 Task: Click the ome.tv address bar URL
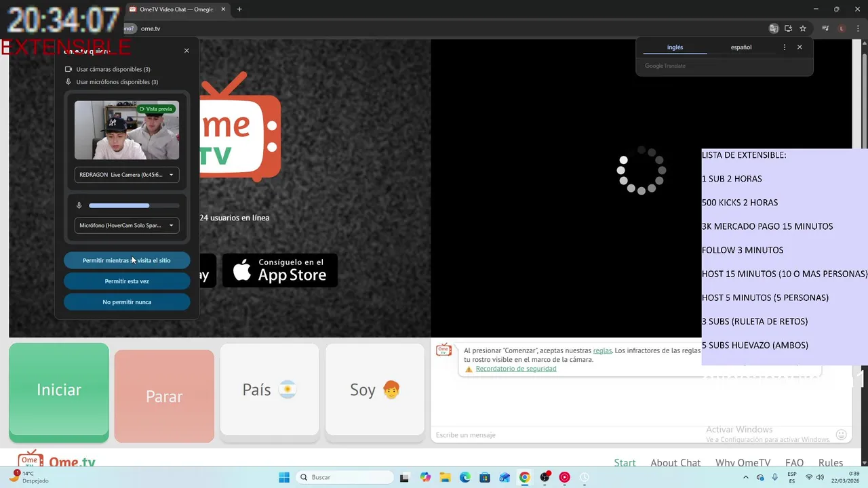tap(151, 28)
